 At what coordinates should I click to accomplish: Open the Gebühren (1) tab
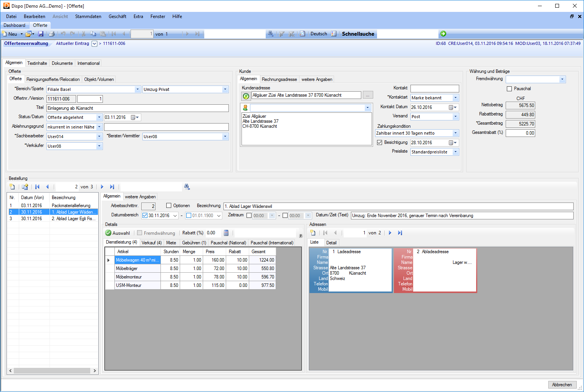point(194,243)
